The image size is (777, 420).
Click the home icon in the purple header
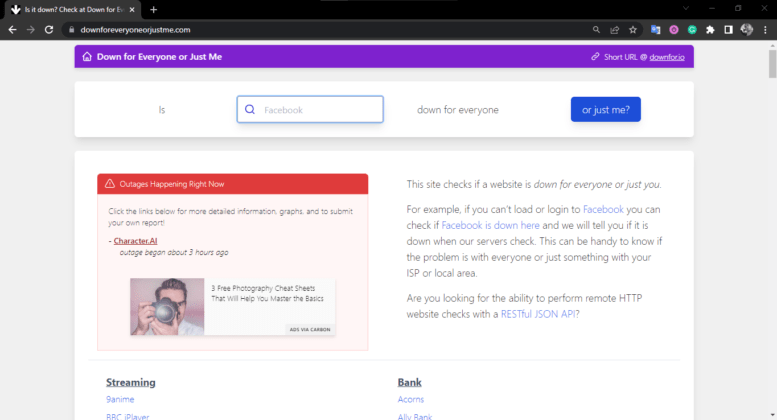[87, 56]
